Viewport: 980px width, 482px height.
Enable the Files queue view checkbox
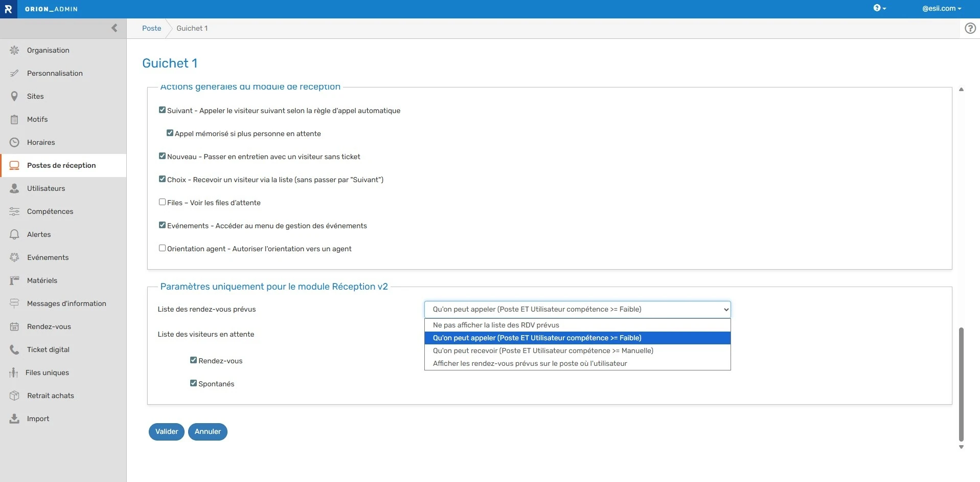(162, 202)
